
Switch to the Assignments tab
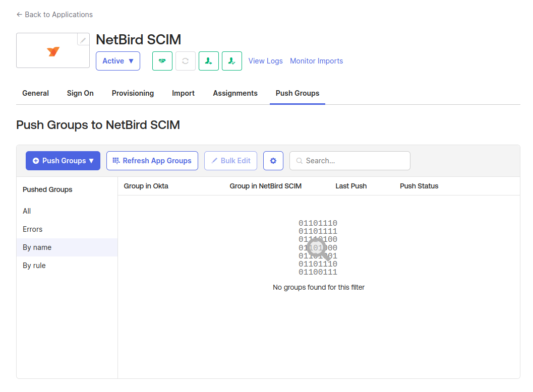click(235, 93)
